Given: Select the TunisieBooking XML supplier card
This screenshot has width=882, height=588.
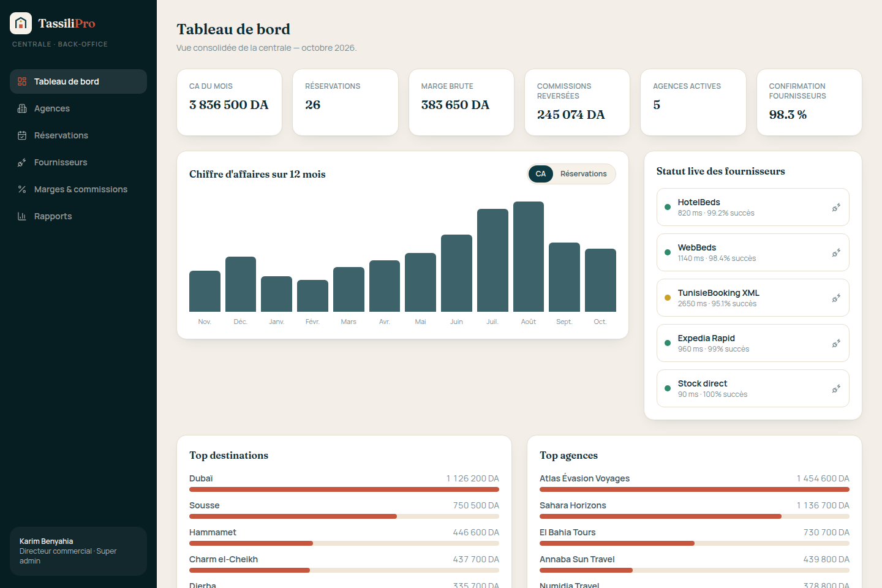Looking at the screenshot, I should click(x=753, y=298).
